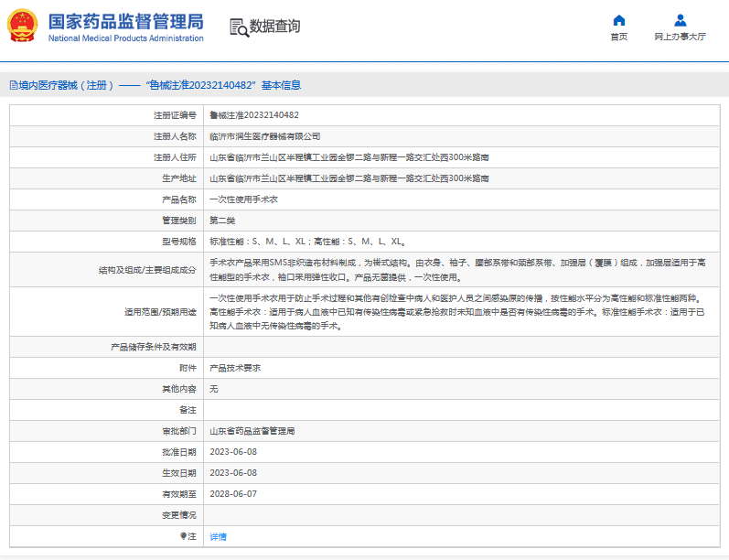This screenshot has width=729, height=560.
Task: Select 山东省药品监督管理局 approval department
Action: [x=252, y=431]
